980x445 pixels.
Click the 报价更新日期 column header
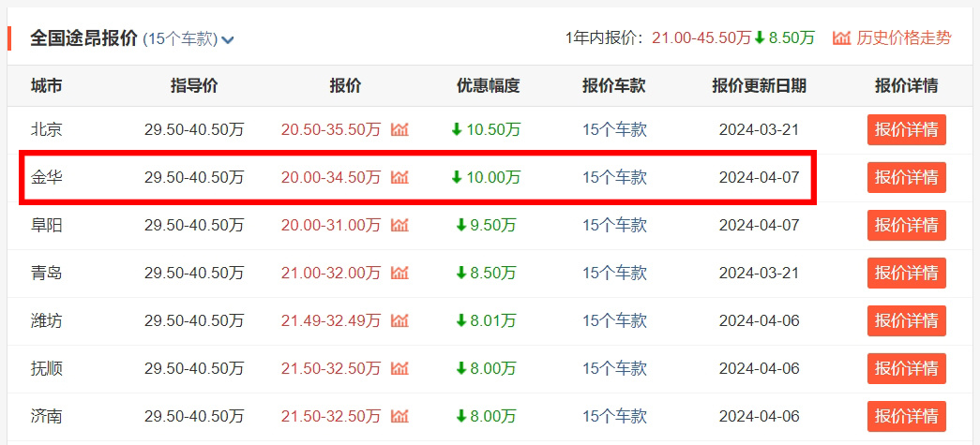759,85
